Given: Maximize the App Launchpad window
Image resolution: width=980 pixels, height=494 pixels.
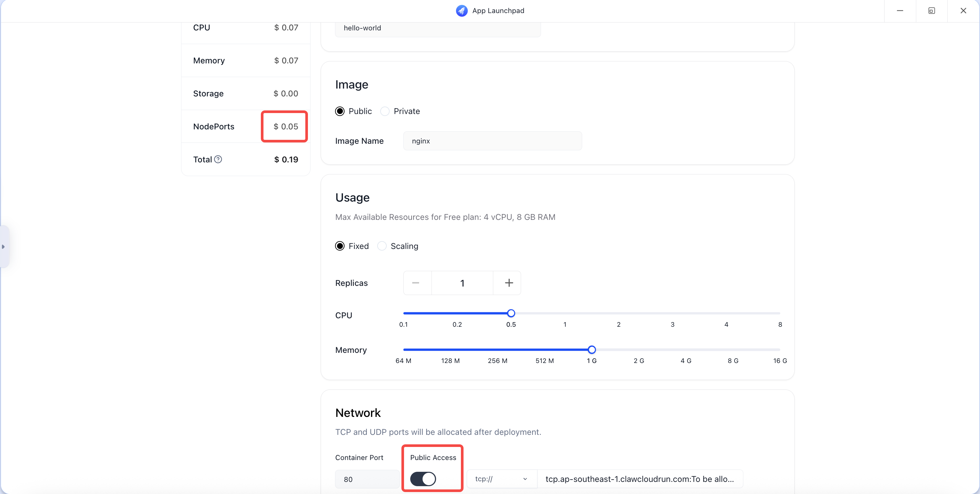Looking at the screenshot, I should point(931,11).
